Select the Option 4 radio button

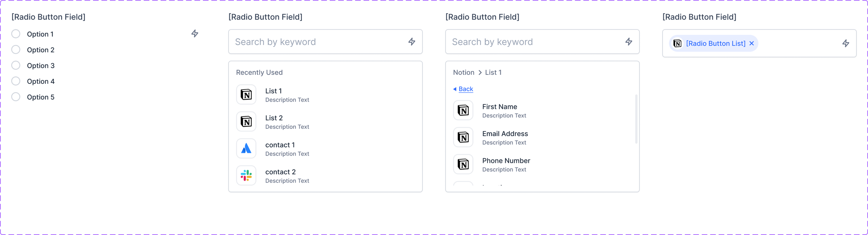pyautogui.click(x=16, y=81)
